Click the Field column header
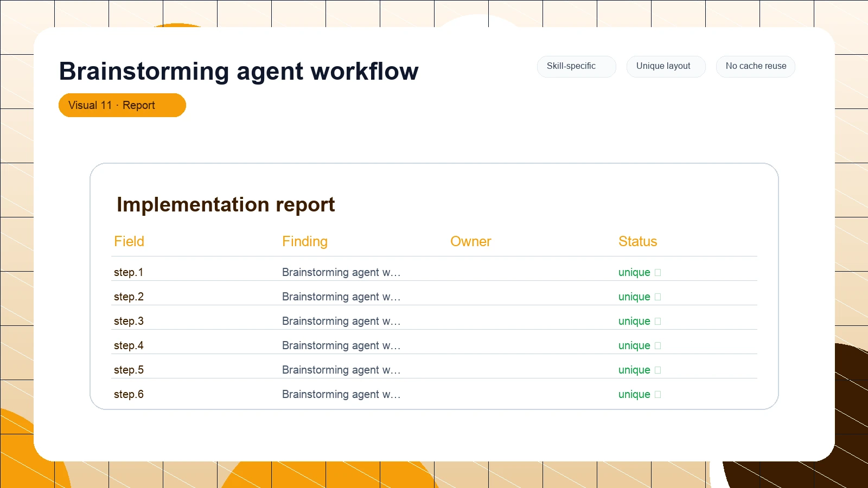 click(129, 241)
